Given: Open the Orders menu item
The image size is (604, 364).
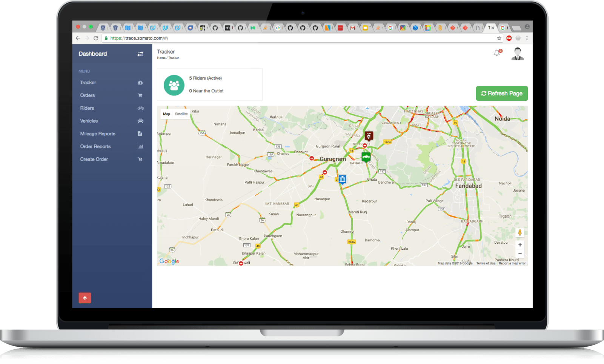Looking at the screenshot, I should click(x=112, y=95).
